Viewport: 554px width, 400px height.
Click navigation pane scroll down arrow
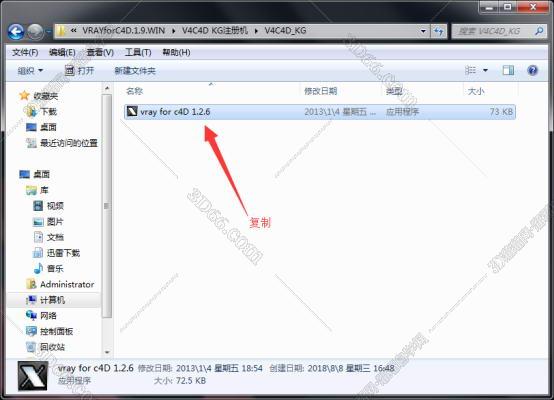coord(107,352)
